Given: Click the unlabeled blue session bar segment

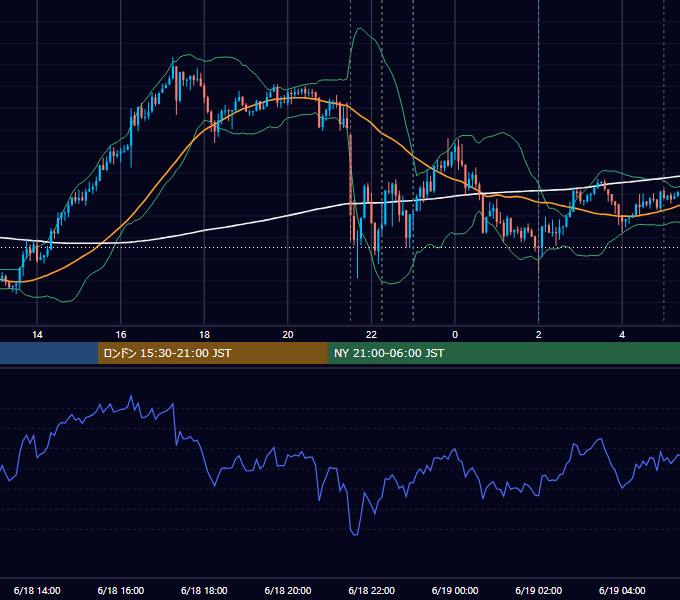Looking at the screenshot, I should pos(49,353).
